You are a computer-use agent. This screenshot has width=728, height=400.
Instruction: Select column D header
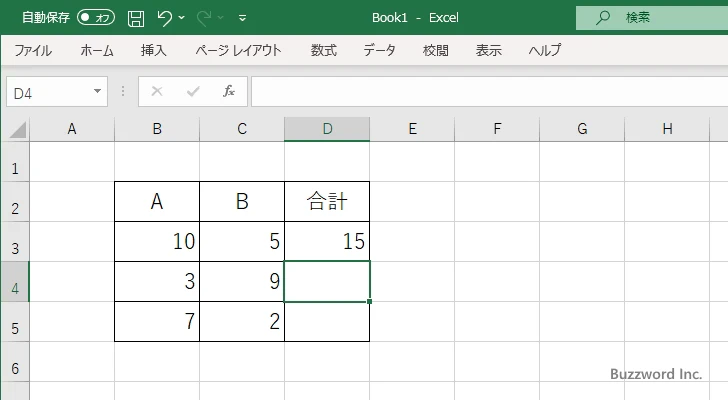pyautogui.click(x=327, y=129)
